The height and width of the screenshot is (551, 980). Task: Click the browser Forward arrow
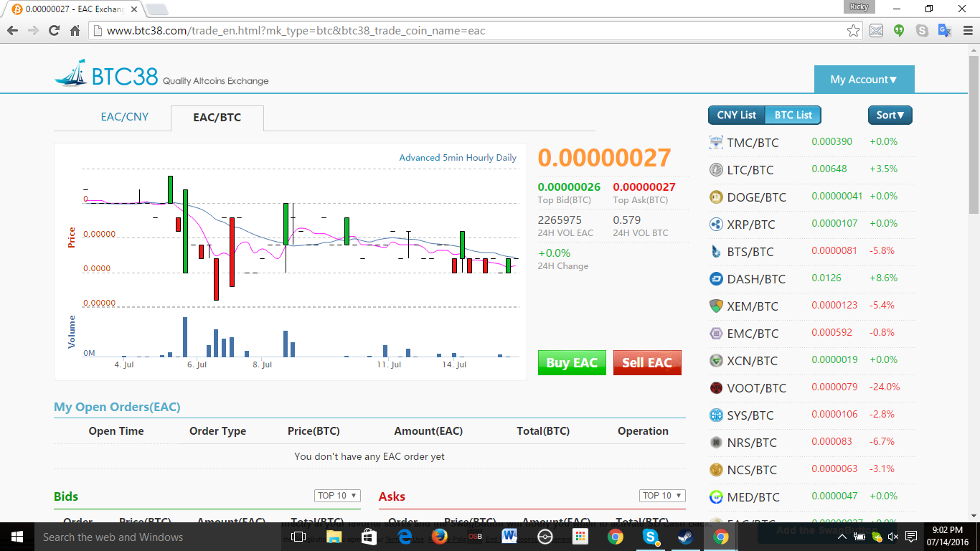[33, 31]
